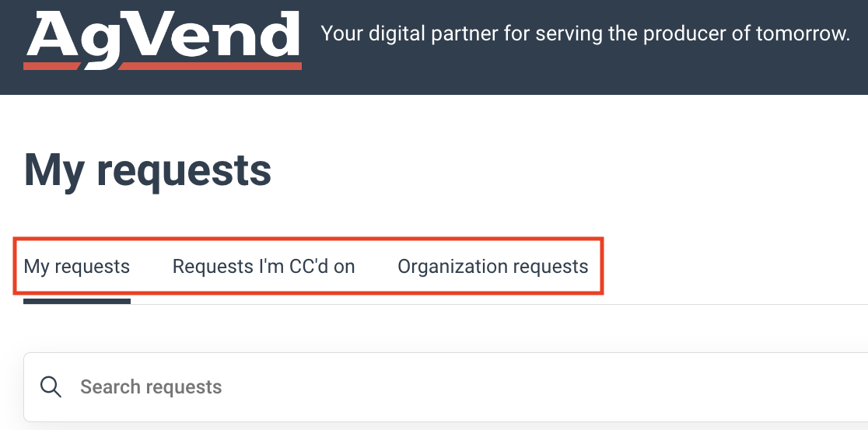Click the dark underline below My requests tab

[x=77, y=302]
